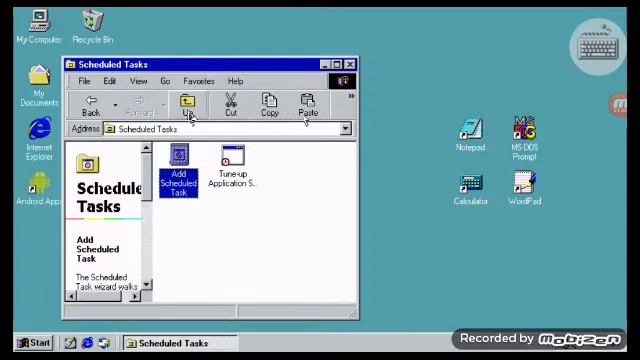Minimize the Scheduled Tasks window

coord(325,64)
